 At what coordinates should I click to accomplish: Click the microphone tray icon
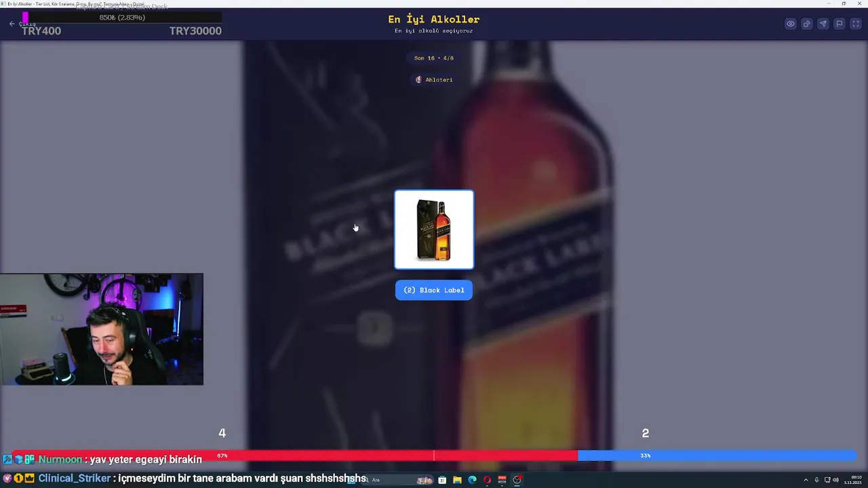point(816,480)
